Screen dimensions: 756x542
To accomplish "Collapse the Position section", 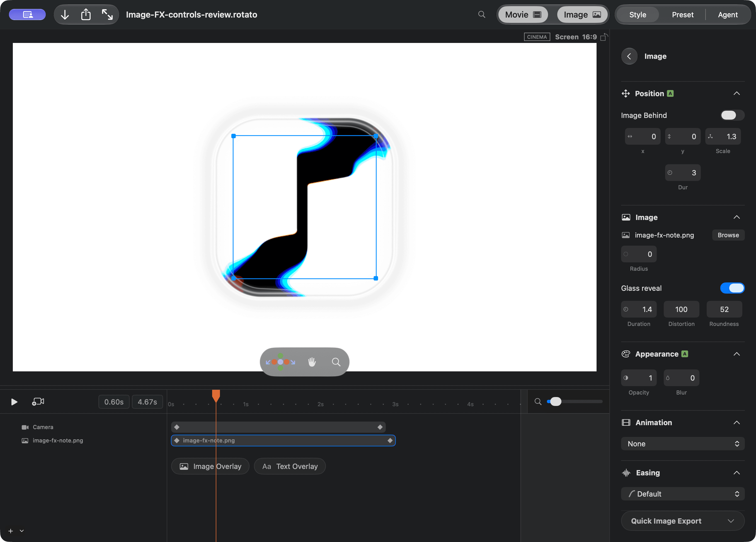I will (x=736, y=94).
